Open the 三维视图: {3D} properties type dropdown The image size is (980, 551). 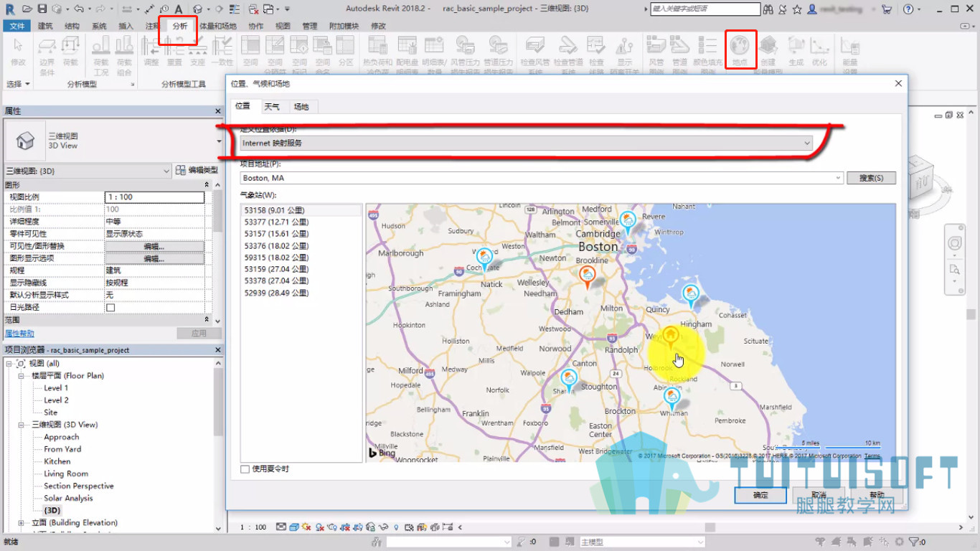point(88,171)
